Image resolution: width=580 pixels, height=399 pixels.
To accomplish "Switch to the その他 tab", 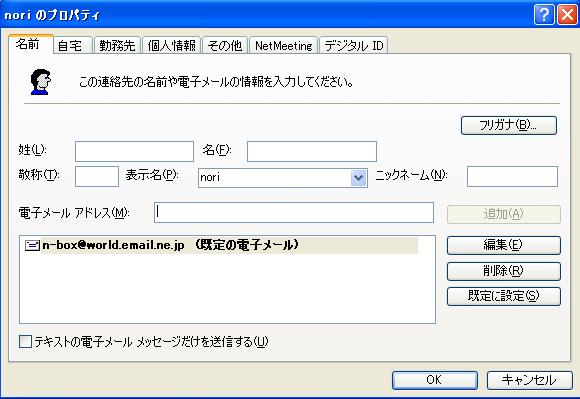I will click(225, 45).
